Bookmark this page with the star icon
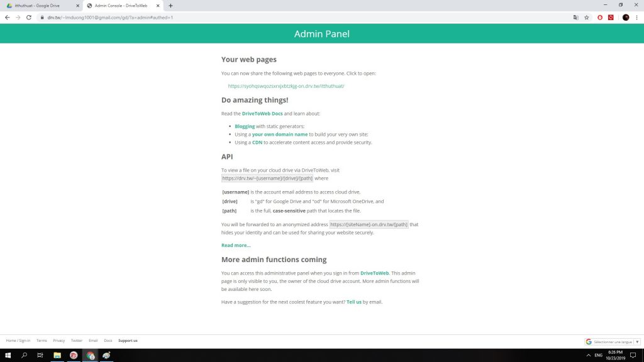Viewport: 644px width, 362px height. [x=587, y=17]
